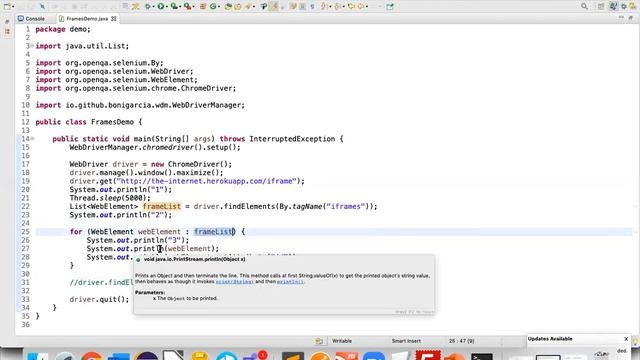640x360 pixels.
Task: Close the Updates Available notification
Action: 626,339
